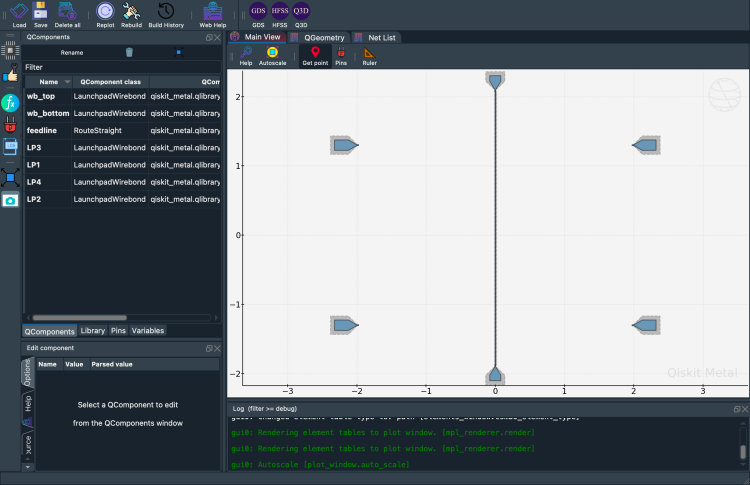Click the Load design icon

coord(19,15)
